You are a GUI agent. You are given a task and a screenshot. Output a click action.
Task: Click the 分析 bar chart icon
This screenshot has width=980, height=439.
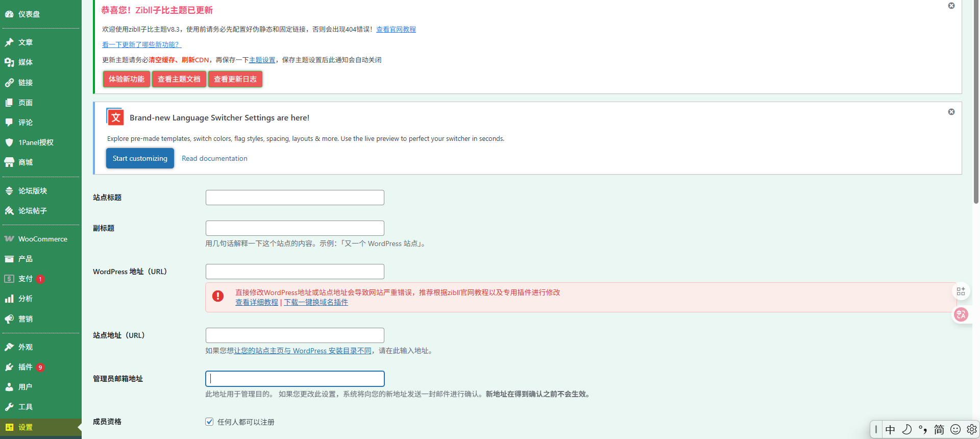9,299
